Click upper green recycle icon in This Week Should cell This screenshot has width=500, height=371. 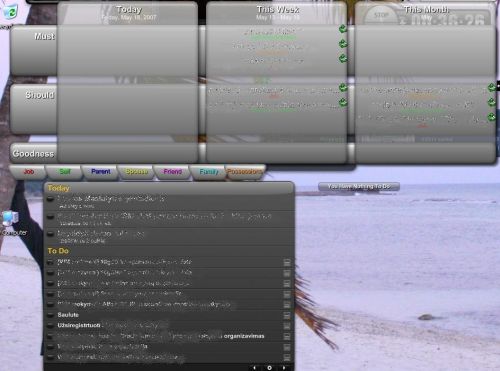[343, 88]
